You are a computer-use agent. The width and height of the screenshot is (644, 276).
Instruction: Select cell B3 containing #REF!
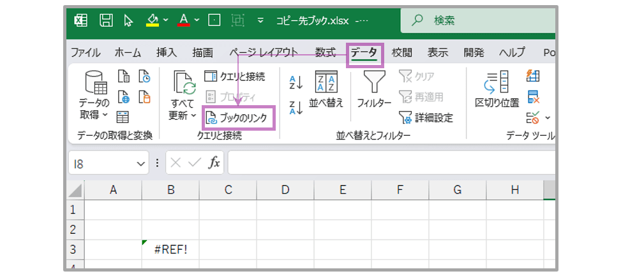170,249
